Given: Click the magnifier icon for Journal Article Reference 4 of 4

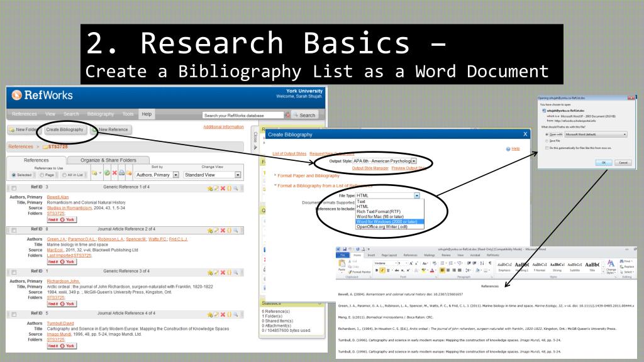Looking at the screenshot, I should [x=236, y=315].
